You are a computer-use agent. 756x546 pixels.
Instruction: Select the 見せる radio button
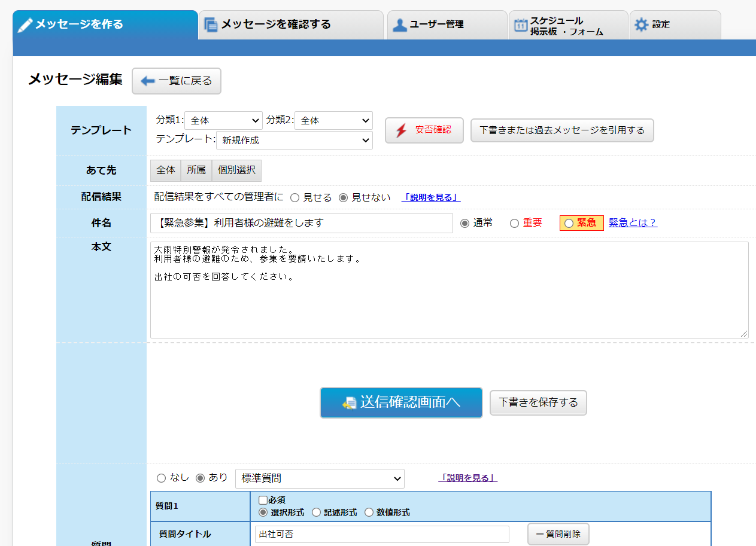(x=294, y=198)
